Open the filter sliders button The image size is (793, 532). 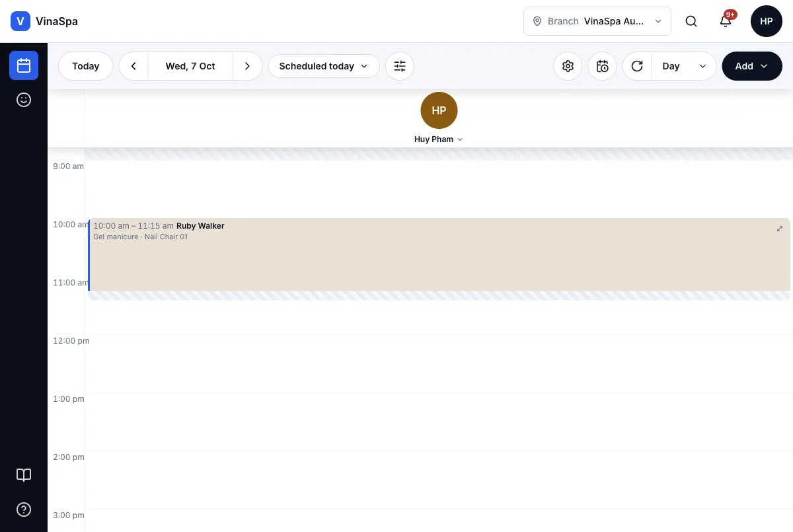(400, 66)
